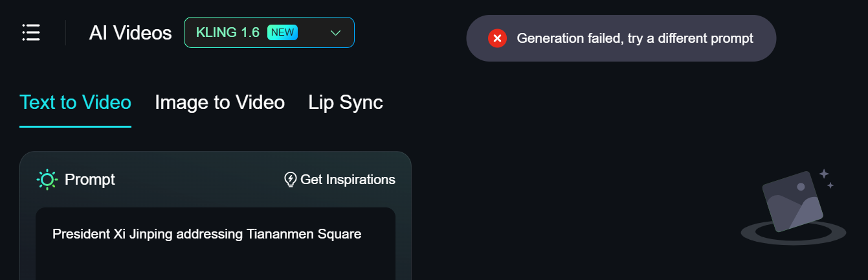Click the NEW badge in model selector

coord(282,32)
